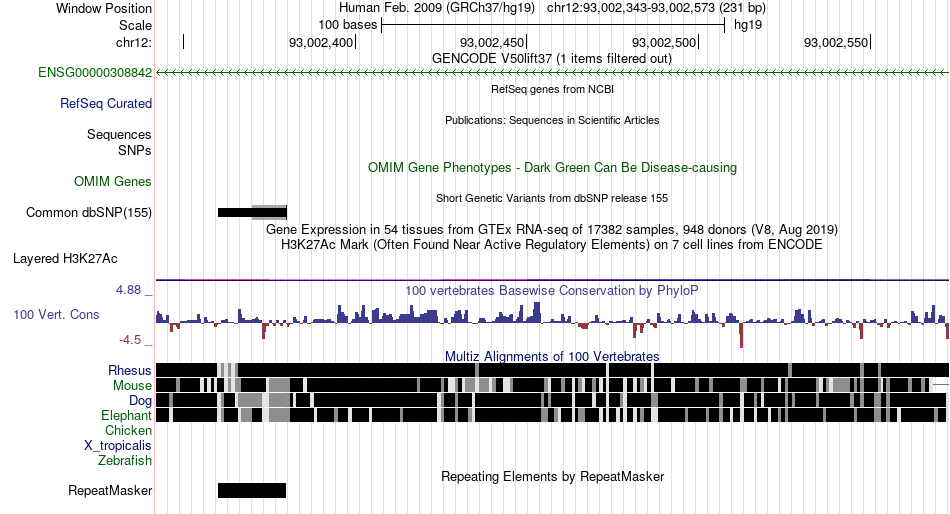Click the RefSeq genes from NCBI title
Viewport: 950px width, 514px height.
coord(552,89)
